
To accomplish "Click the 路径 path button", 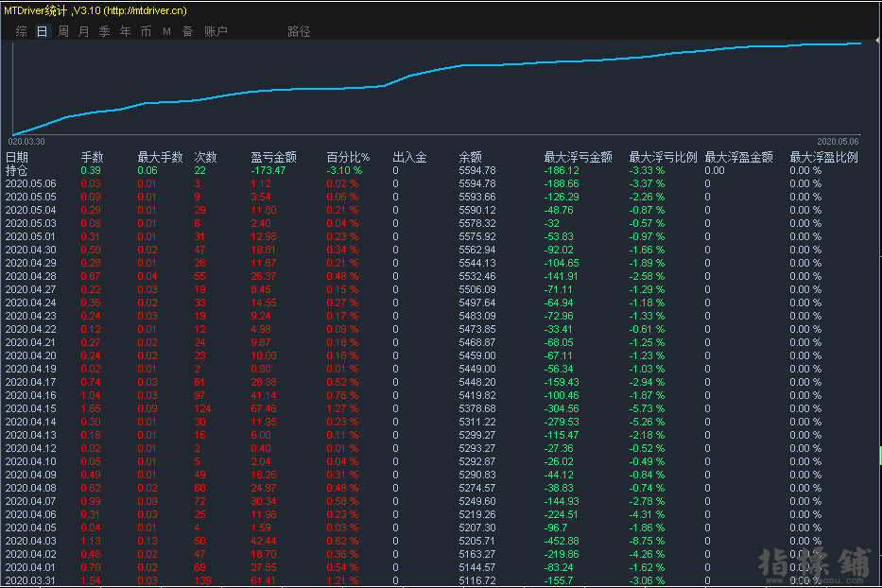I will point(299,31).
